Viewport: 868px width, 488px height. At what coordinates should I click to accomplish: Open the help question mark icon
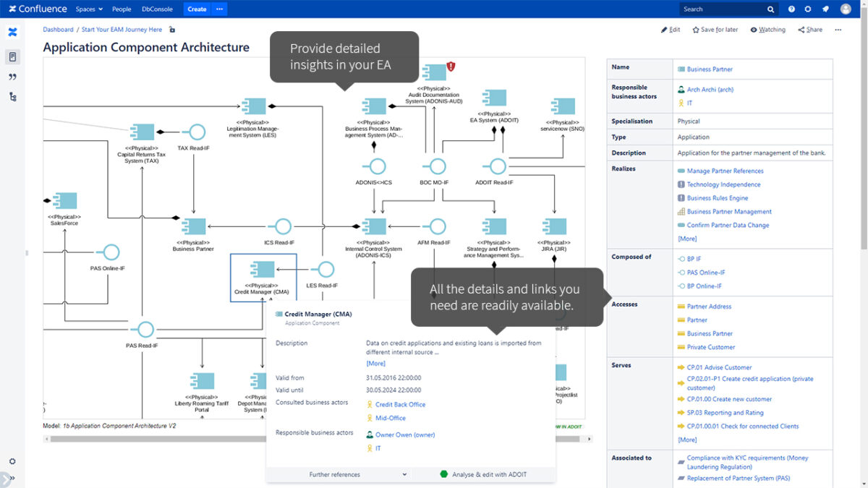[x=791, y=9]
